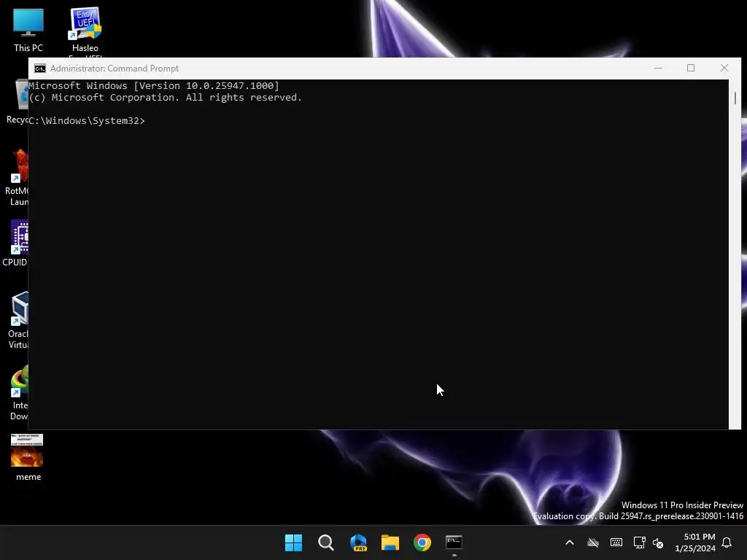Select the Internet Download Manager desktop shortcut
The height and width of the screenshot is (560, 747).
(x=19, y=392)
